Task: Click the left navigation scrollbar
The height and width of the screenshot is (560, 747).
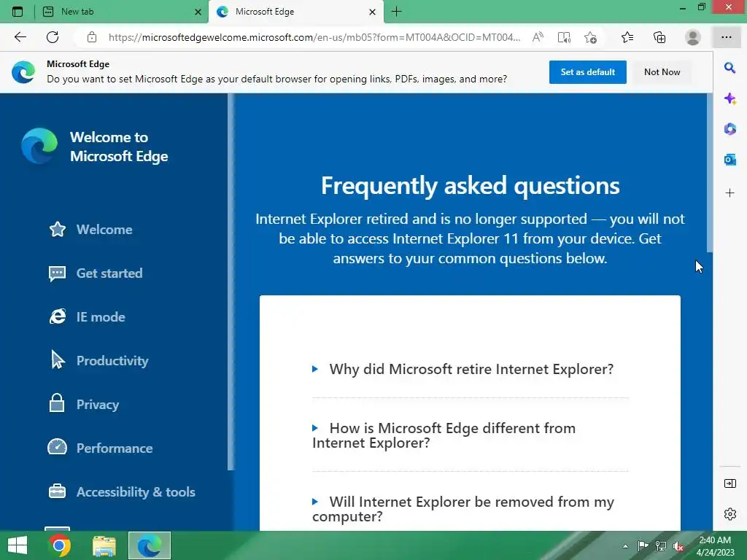Action: (231, 282)
